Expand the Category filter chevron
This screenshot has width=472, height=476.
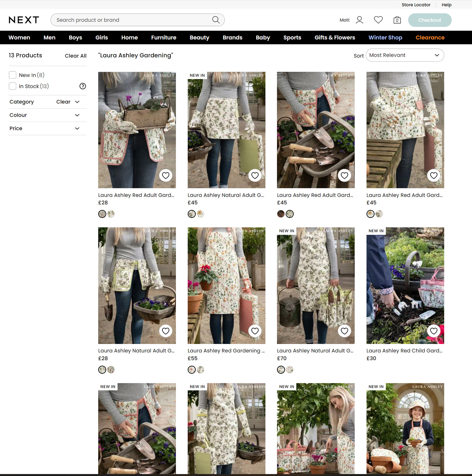click(77, 102)
